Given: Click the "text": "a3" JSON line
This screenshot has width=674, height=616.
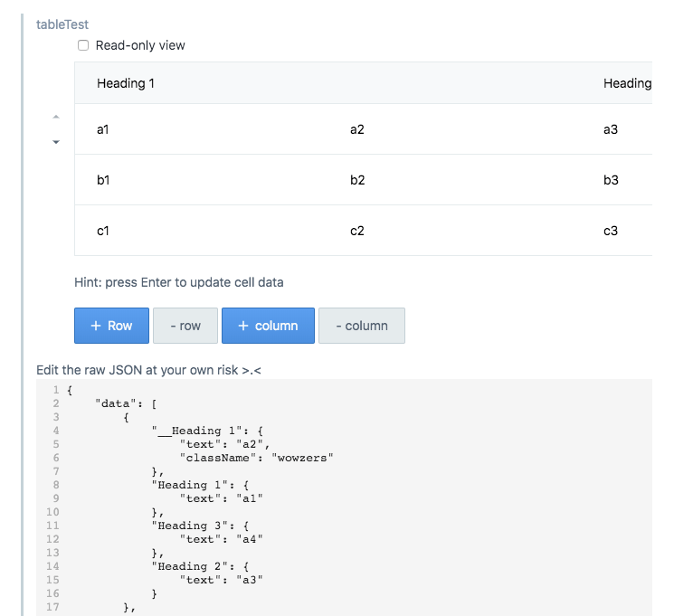Looking at the screenshot, I should (222, 580).
